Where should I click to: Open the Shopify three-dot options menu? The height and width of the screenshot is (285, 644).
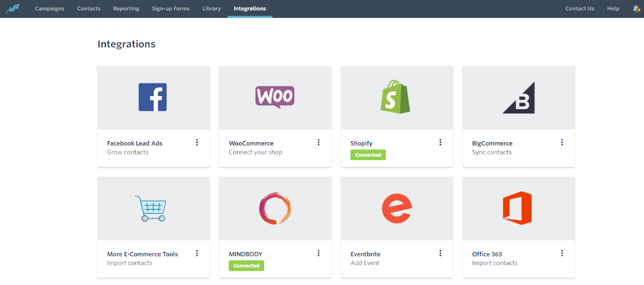coord(440,142)
